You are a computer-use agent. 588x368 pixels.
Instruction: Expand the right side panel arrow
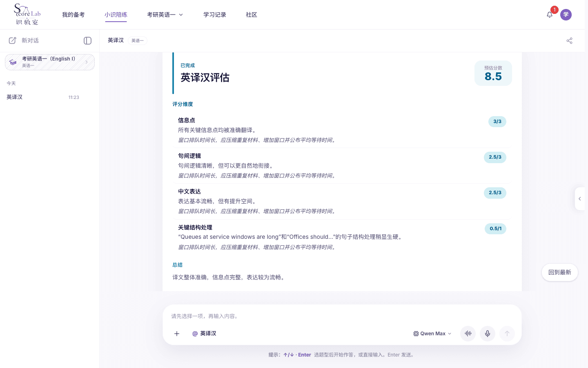[579, 199]
